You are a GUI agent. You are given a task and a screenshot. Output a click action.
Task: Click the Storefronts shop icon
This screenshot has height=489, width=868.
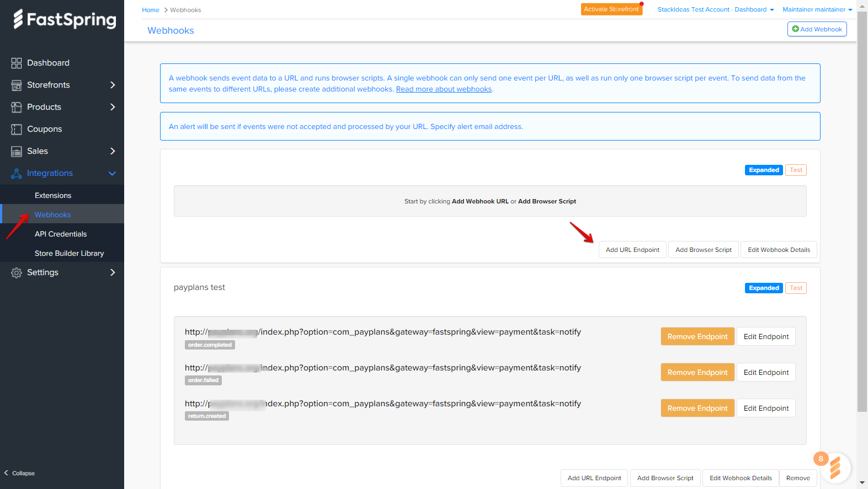click(x=17, y=85)
